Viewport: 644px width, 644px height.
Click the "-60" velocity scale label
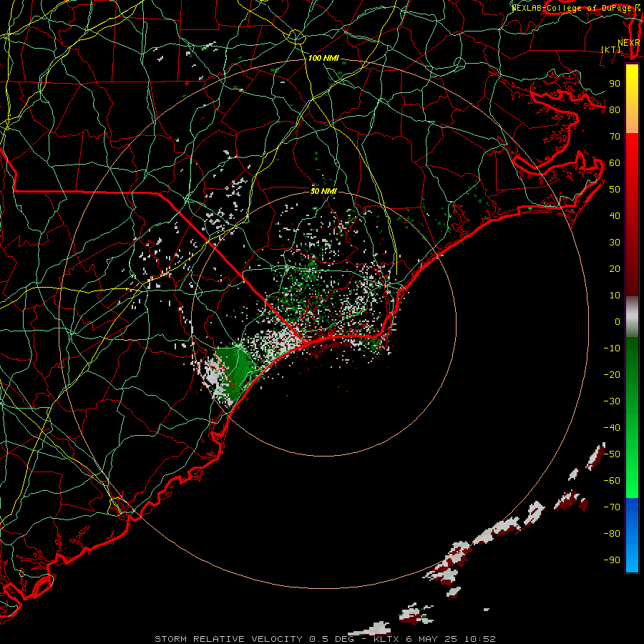[x=612, y=481]
